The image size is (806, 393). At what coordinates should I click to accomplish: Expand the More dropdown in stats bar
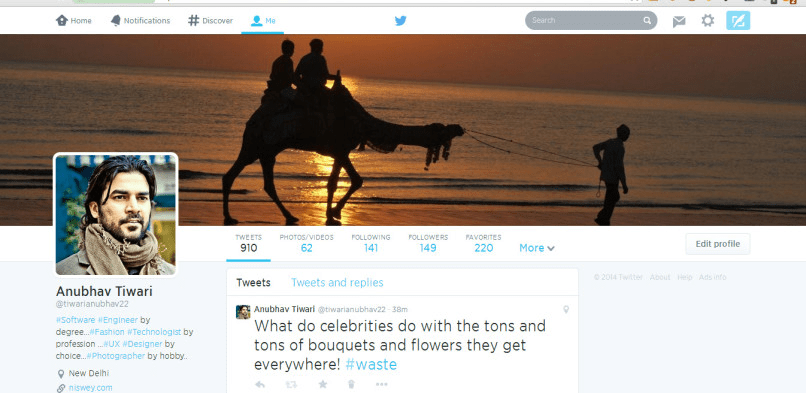coord(537,248)
